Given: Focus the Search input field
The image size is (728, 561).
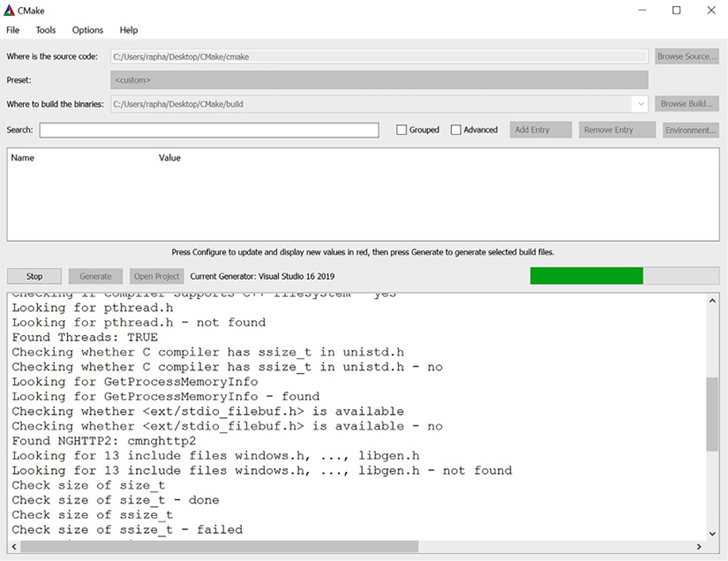Looking at the screenshot, I should (209, 130).
